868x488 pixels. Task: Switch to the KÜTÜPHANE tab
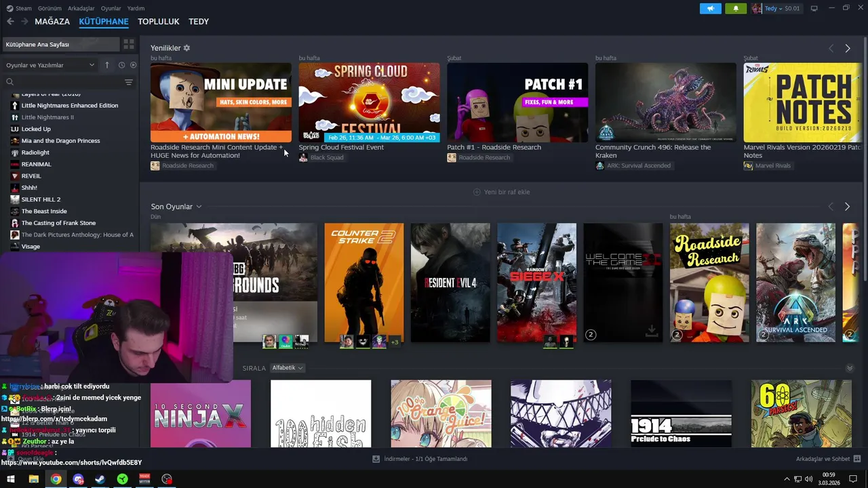coord(104,22)
